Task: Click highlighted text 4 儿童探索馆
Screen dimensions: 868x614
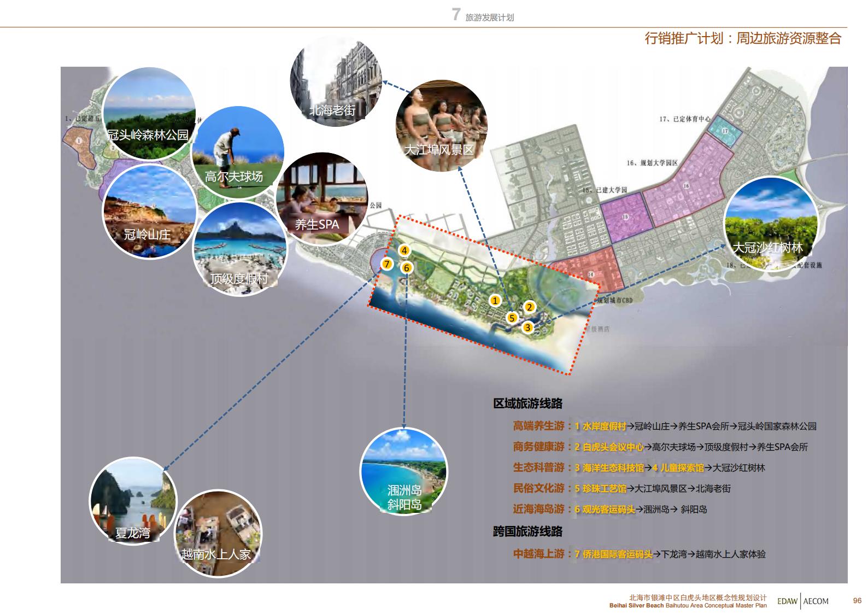Action: point(678,468)
